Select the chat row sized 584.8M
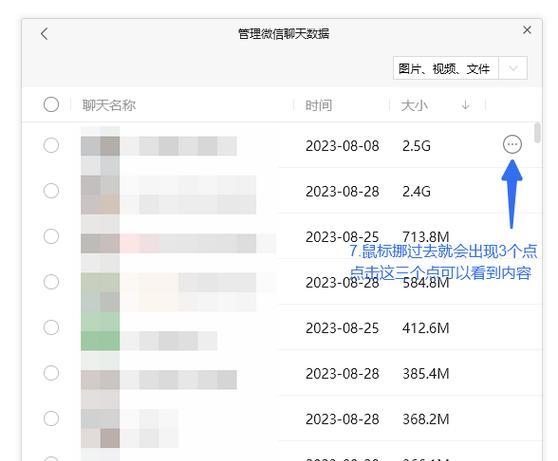 tap(51, 282)
